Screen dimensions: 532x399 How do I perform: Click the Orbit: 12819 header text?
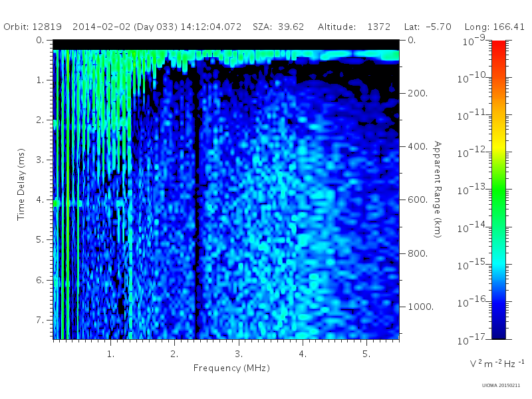point(33,27)
